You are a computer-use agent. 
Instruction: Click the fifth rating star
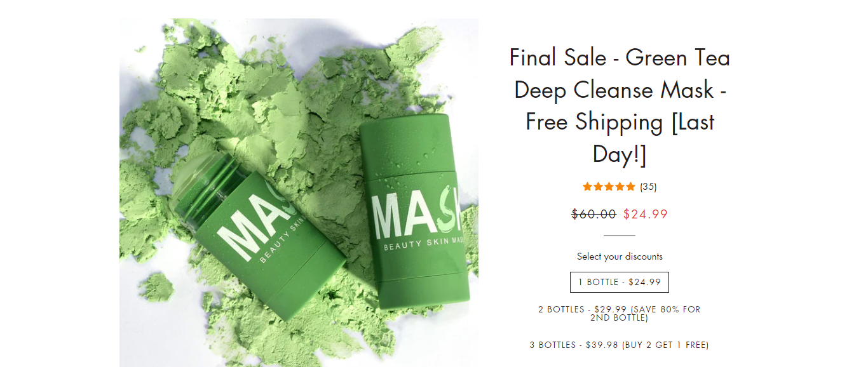[x=630, y=187]
